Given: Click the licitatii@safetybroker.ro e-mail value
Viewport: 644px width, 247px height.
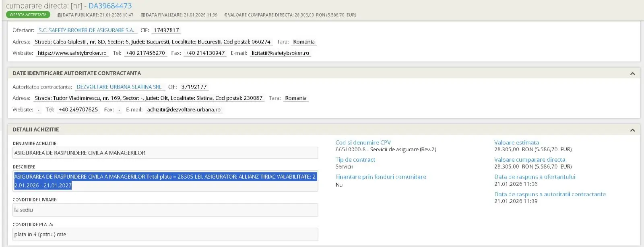Looking at the screenshot, I should tap(280, 53).
